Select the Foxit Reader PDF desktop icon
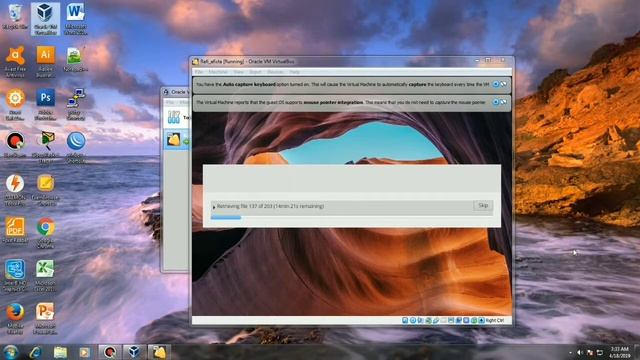Viewport: 640px width, 360px height. [x=15, y=231]
